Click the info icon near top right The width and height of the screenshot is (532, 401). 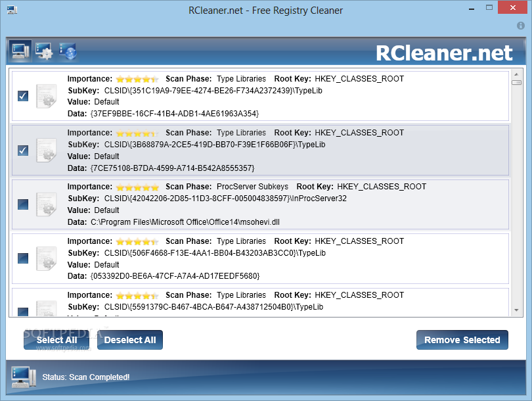(x=520, y=26)
